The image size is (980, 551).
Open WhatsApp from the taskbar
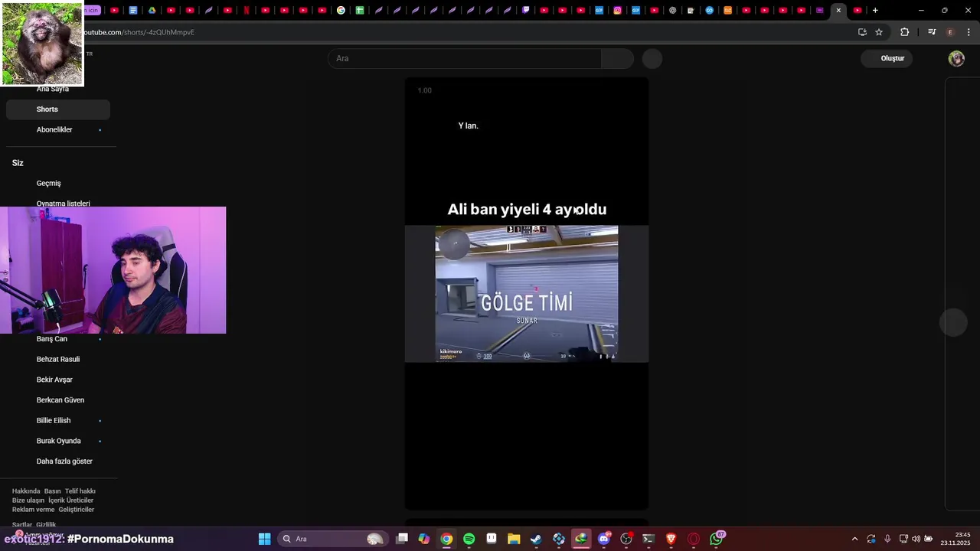click(716, 539)
